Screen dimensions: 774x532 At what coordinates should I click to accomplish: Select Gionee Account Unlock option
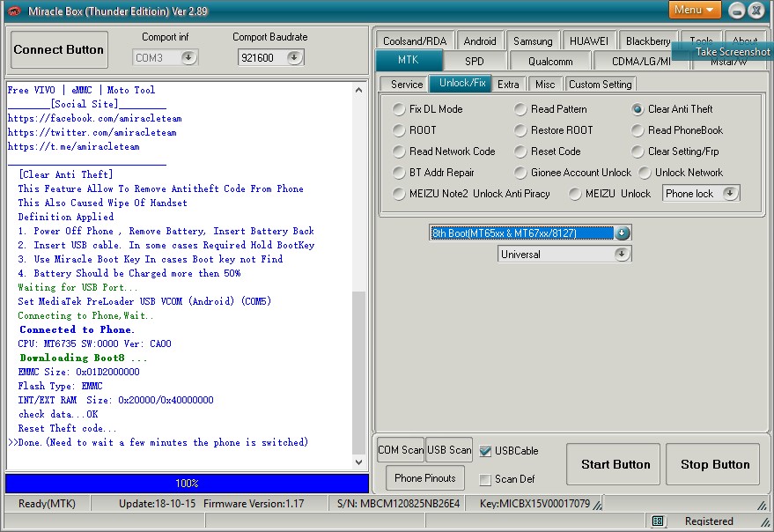[520, 173]
